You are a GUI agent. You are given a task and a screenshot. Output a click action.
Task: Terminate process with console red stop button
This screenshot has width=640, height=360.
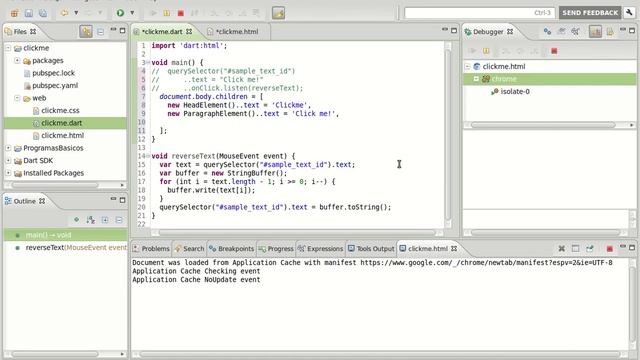pyautogui.click(x=609, y=249)
